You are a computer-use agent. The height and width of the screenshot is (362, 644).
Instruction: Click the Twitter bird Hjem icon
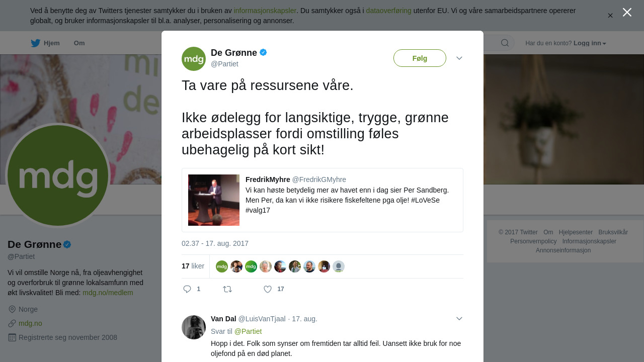click(x=35, y=43)
